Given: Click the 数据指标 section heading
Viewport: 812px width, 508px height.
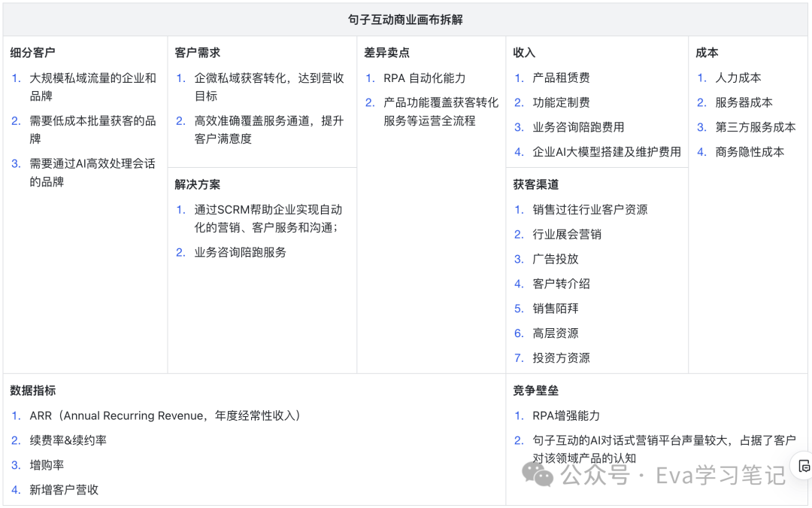Looking at the screenshot, I should coord(32,391).
